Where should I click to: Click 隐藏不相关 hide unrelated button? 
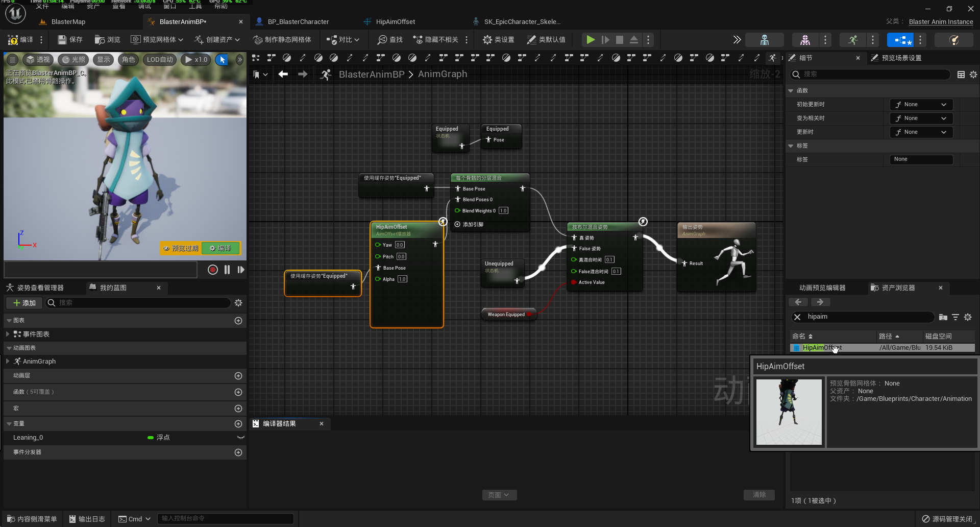[436, 40]
